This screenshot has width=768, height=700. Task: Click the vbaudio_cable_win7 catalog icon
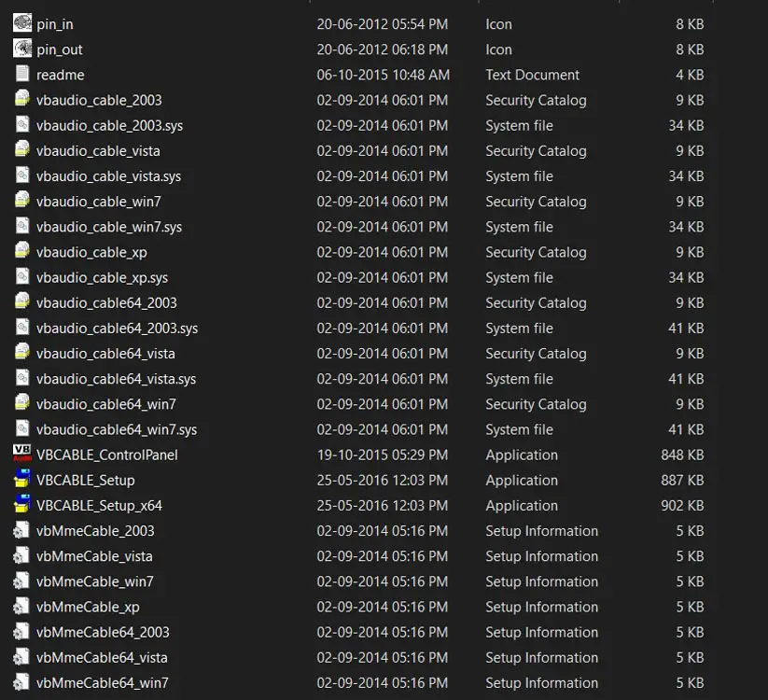point(22,201)
